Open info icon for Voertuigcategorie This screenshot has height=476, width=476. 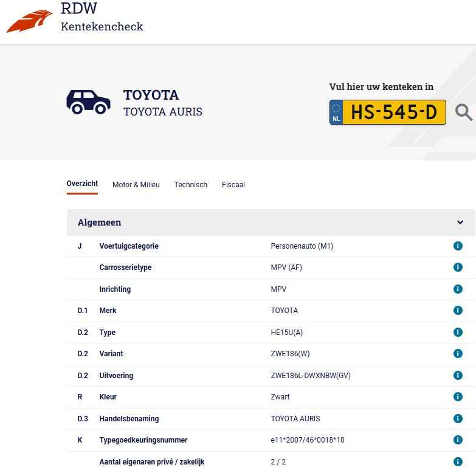pos(458,246)
